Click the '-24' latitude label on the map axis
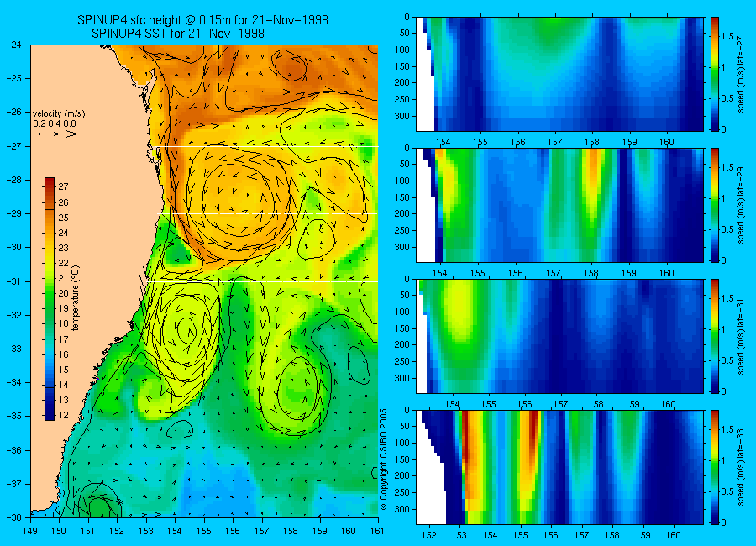 tap(14, 45)
